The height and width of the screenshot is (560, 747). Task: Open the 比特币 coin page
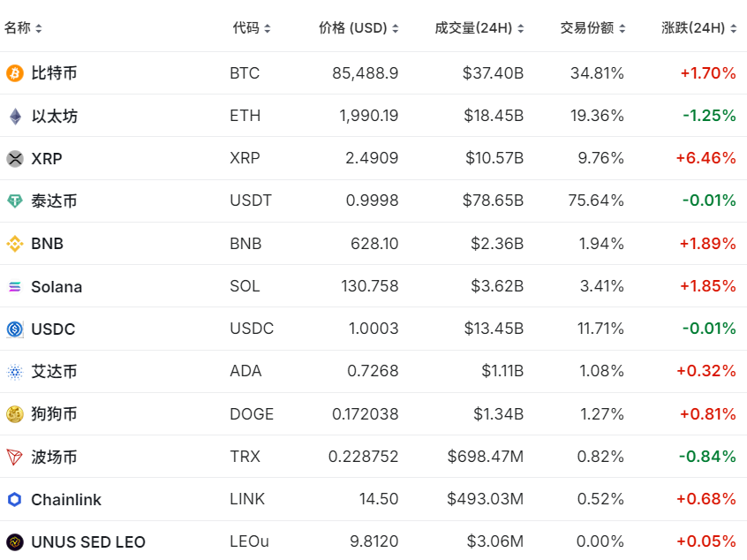[x=53, y=73]
